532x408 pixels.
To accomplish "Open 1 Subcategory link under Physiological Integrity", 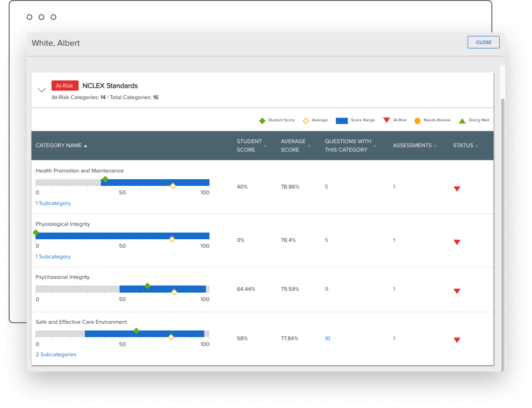I will coord(53,257).
